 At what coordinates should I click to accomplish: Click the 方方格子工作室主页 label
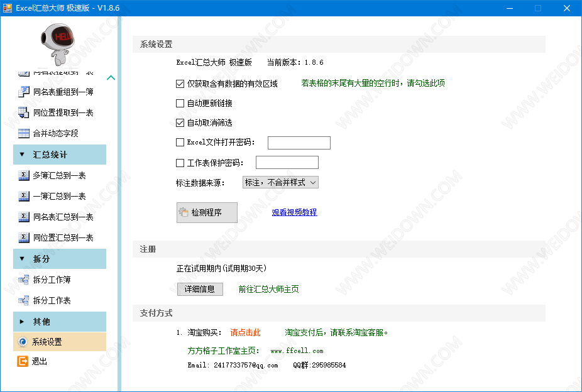[x=224, y=351]
